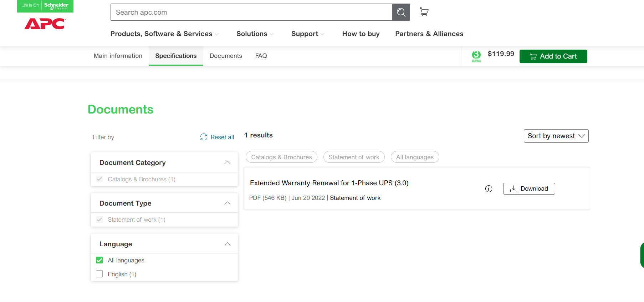Click the PDF (546 KB) file info text
The height and width of the screenshot is (302, 644).
(x=268, y=198)
